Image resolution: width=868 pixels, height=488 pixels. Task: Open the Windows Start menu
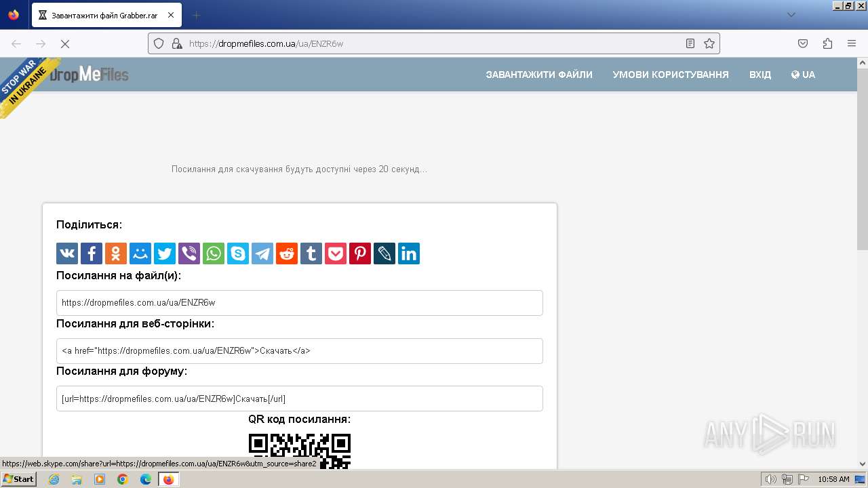(18, 479)
